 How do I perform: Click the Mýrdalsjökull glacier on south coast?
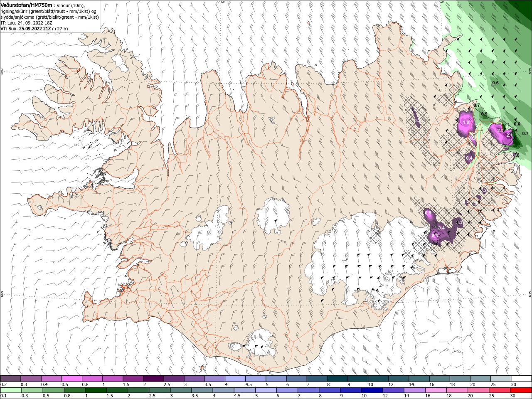[x=260, y=343]
